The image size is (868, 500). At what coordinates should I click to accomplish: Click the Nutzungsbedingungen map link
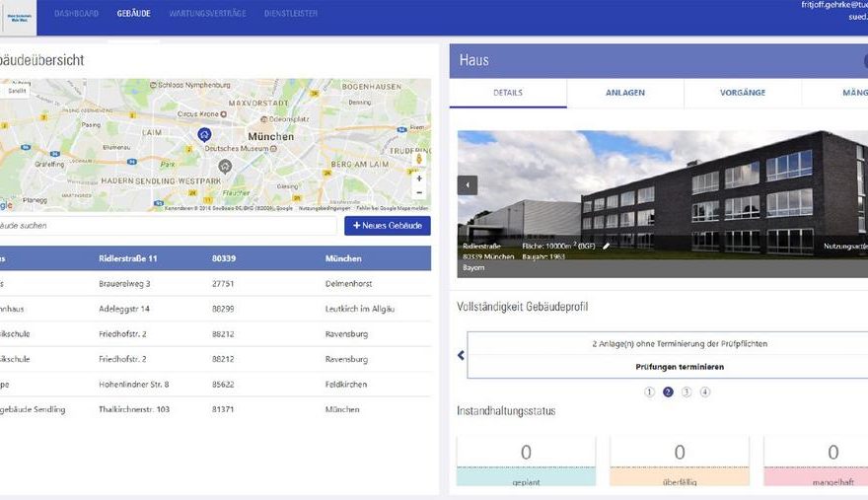coord(325,208)
